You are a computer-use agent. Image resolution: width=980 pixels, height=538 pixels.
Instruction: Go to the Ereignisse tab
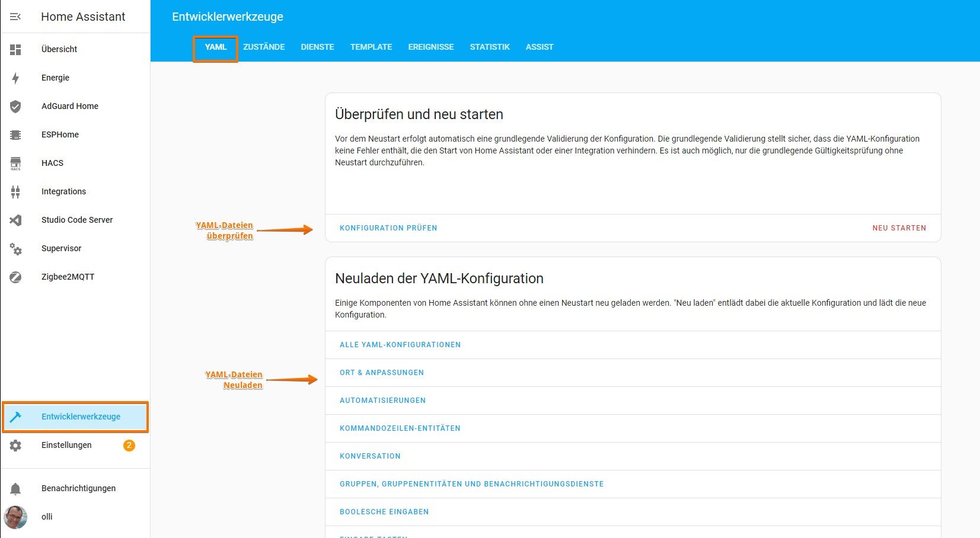[431, 47]
